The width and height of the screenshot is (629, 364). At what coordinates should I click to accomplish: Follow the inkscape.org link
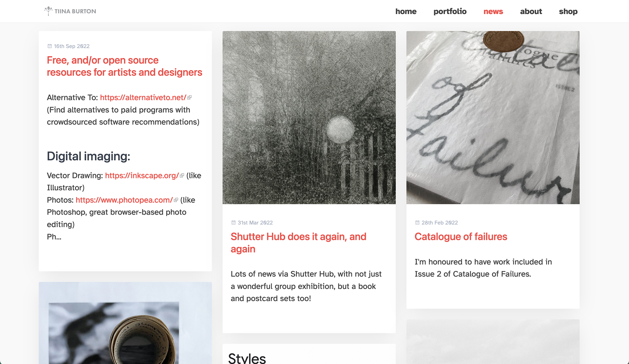click(x=142, y=175)
